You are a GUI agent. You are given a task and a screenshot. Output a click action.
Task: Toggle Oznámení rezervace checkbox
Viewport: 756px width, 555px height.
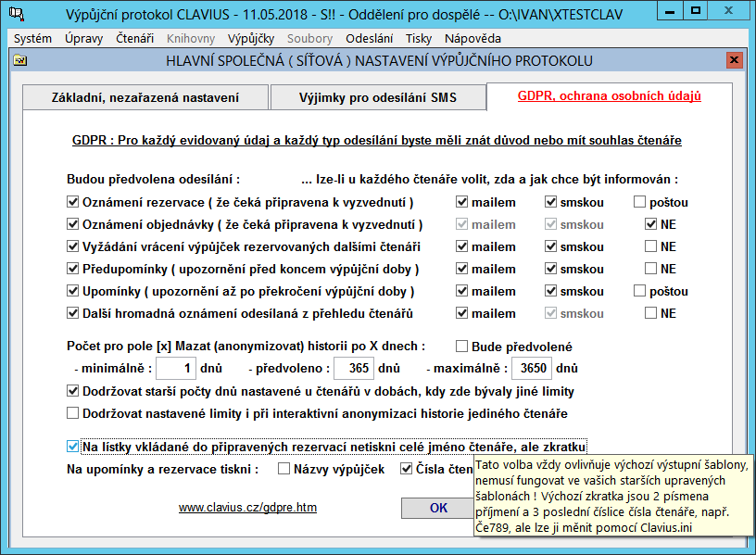73,202
